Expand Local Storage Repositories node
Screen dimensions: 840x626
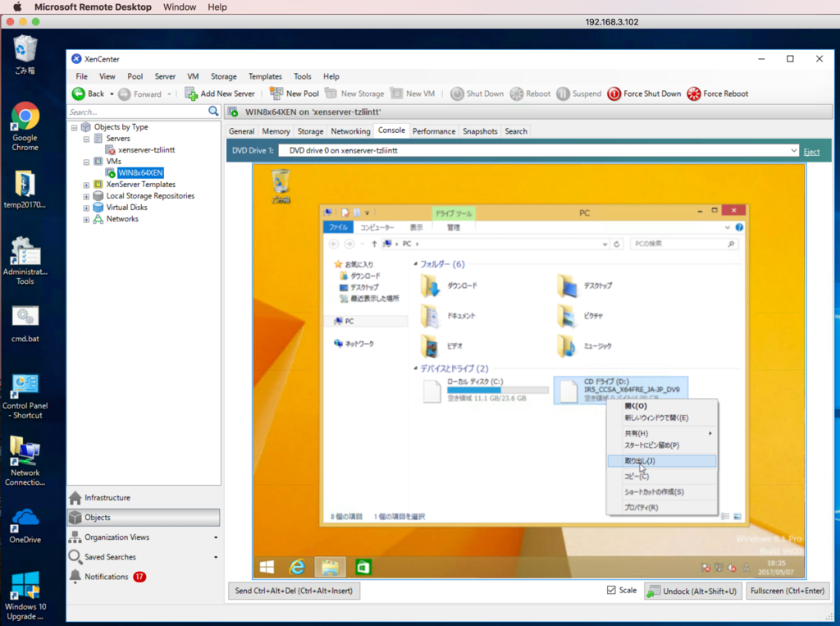[x=86, y=197]
